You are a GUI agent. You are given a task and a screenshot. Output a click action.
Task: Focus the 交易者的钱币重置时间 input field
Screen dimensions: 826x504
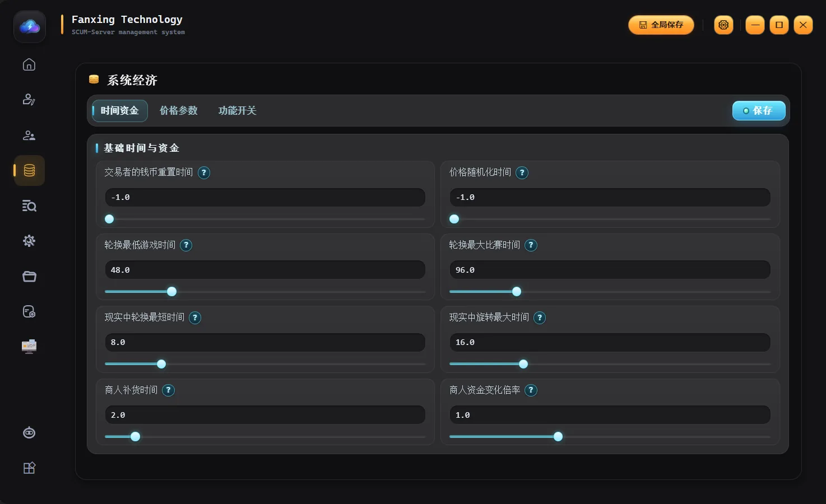pyautogui.click(x=265, y=197)
